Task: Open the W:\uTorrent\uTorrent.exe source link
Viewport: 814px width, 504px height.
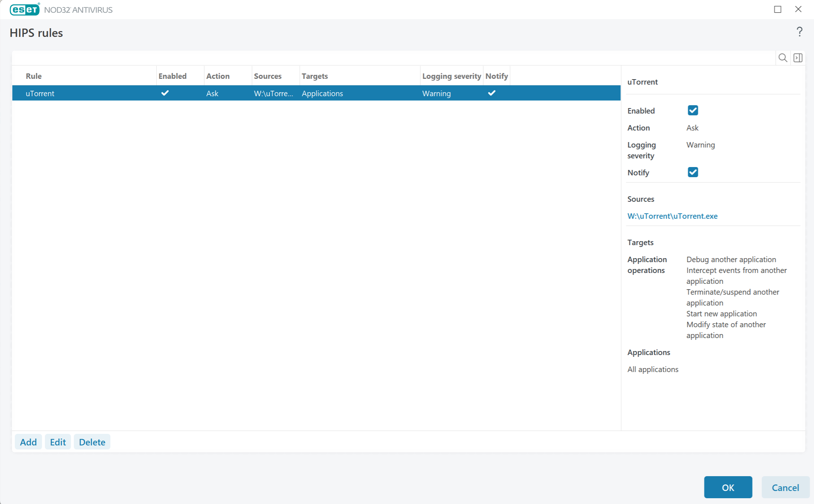Action: tap(672, 216)
